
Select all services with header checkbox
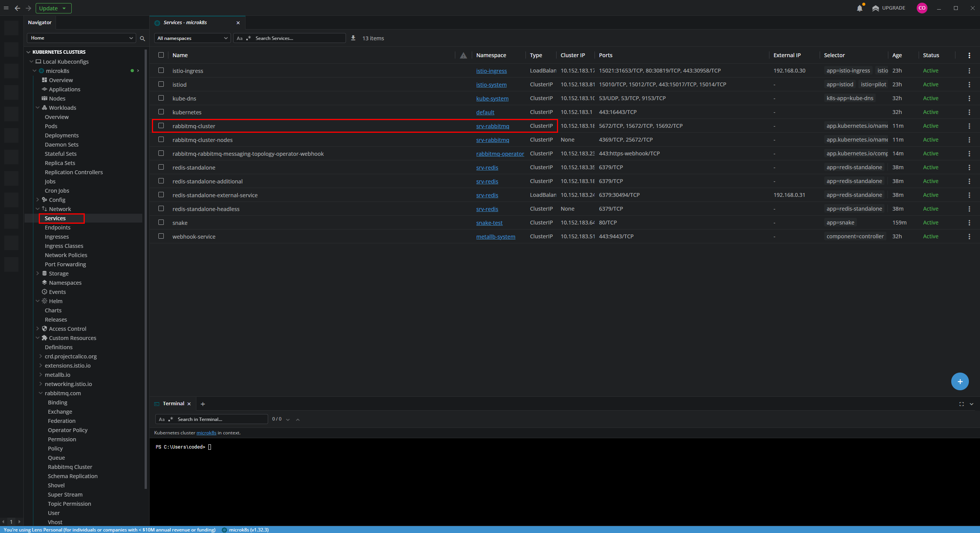click(161, 55)
